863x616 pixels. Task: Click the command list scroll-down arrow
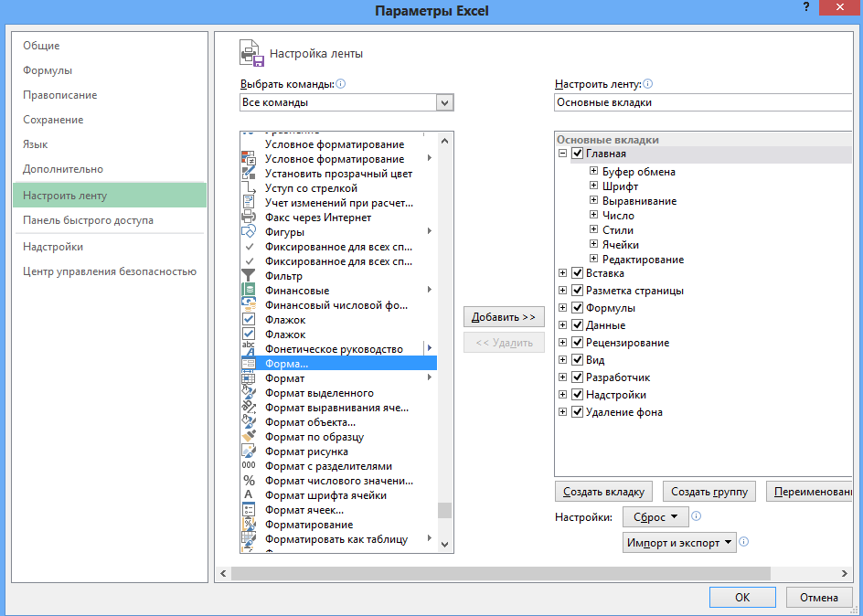tap(444, 545)
